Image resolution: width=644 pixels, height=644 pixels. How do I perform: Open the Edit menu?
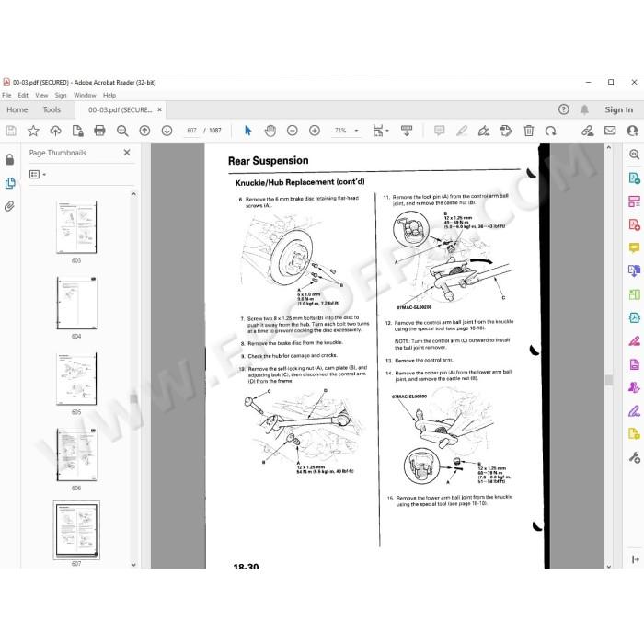[x=23, y=95]
